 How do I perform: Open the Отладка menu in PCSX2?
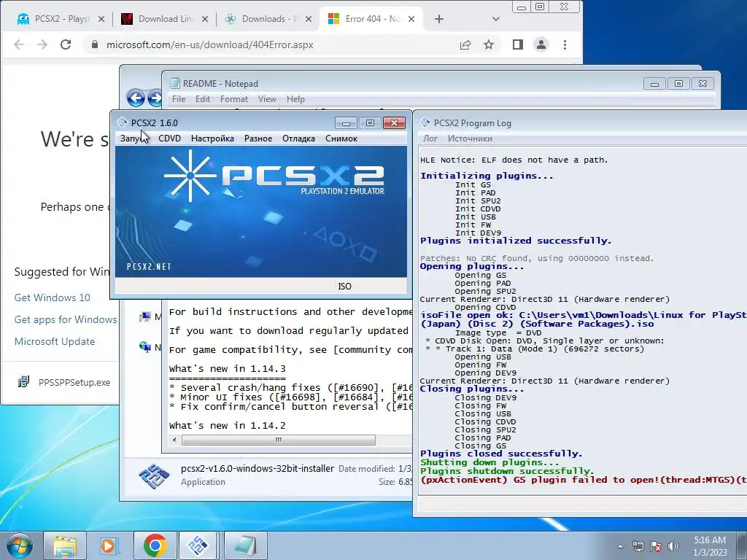point(298,139)
